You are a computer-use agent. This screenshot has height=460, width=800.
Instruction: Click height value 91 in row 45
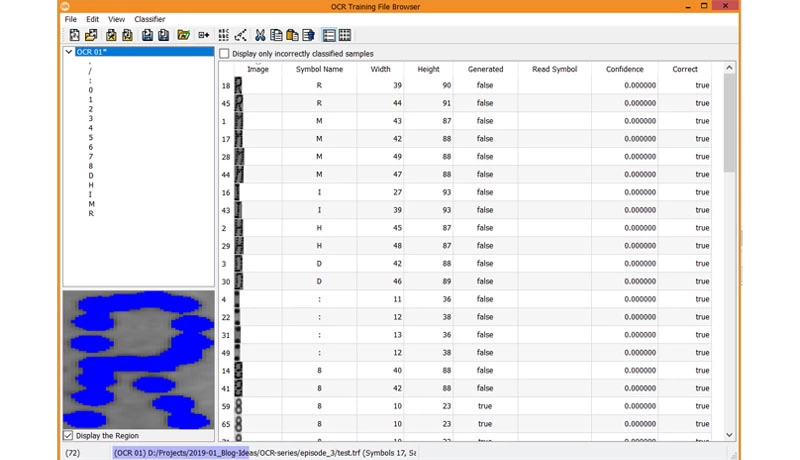[x=446, y=103]
